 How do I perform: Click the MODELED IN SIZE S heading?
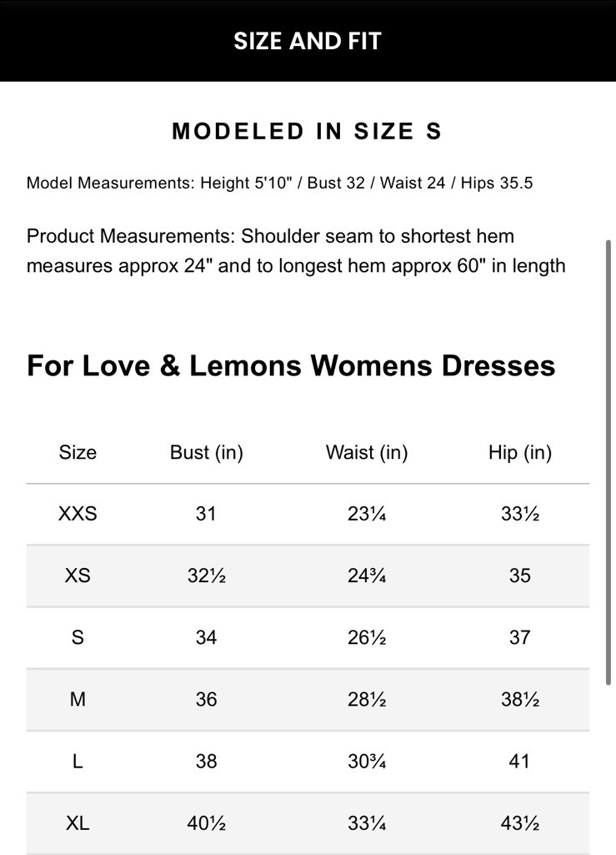(307, 131)
